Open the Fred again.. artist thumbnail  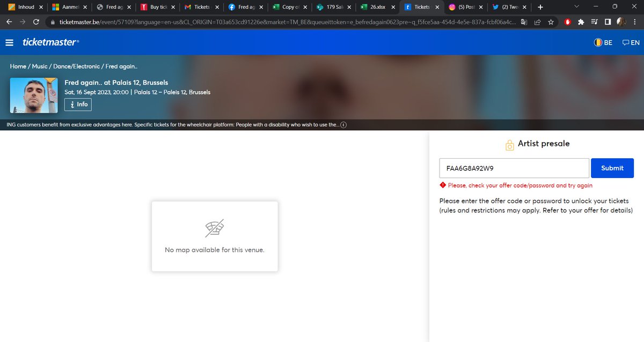tap(33, 95)
